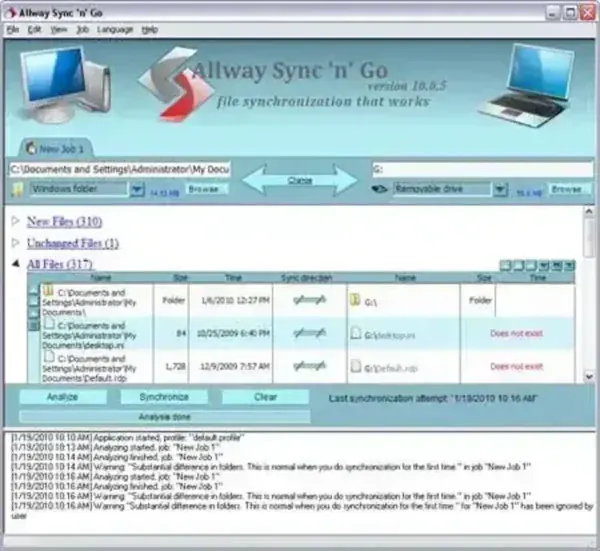This screenshot has height=551, width=600.
Task: Click the yellow folder icon beside Windows folder
Action: pyautogui.click(x=17, y=189)
